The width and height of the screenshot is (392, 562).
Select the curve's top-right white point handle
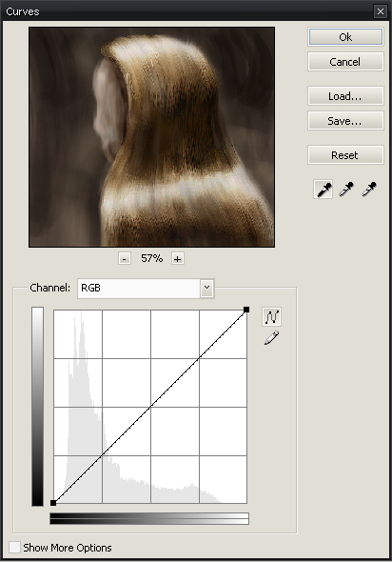(x=246, y=310)
